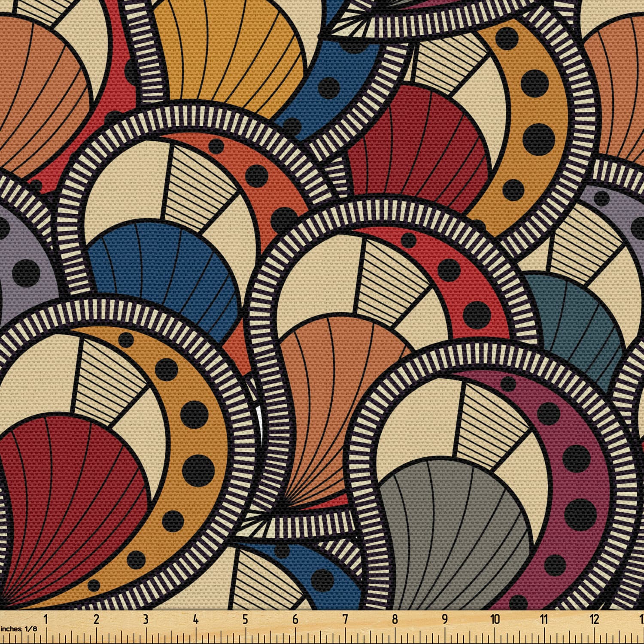This screenshot has width=644, height=644.
Task: Select the number 10 ruler mark
Action: [495, 619]
